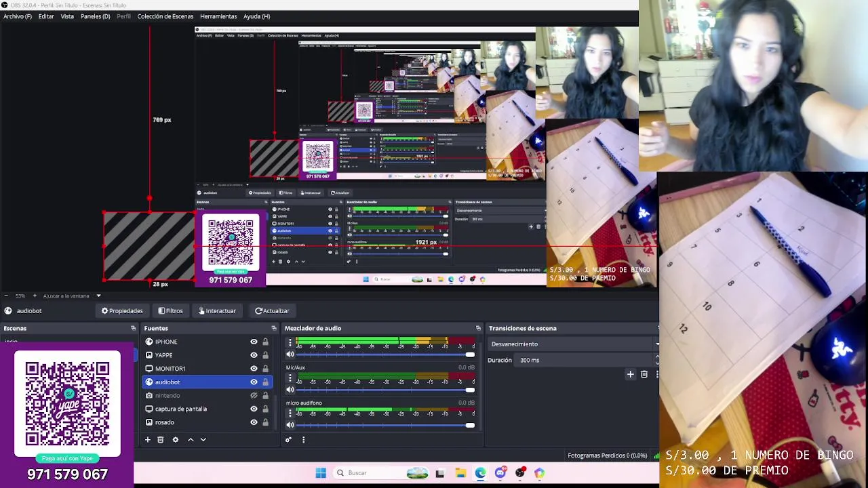Click Fotogramas Perdidos status text

607,455
